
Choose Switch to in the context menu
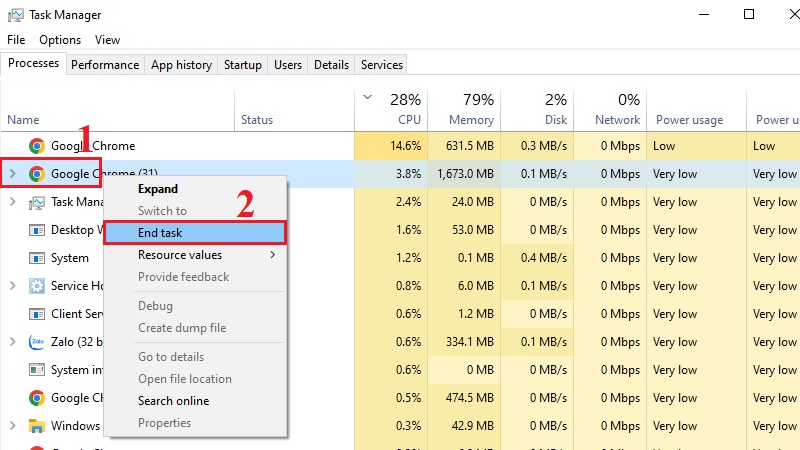(x=195, y=211)
